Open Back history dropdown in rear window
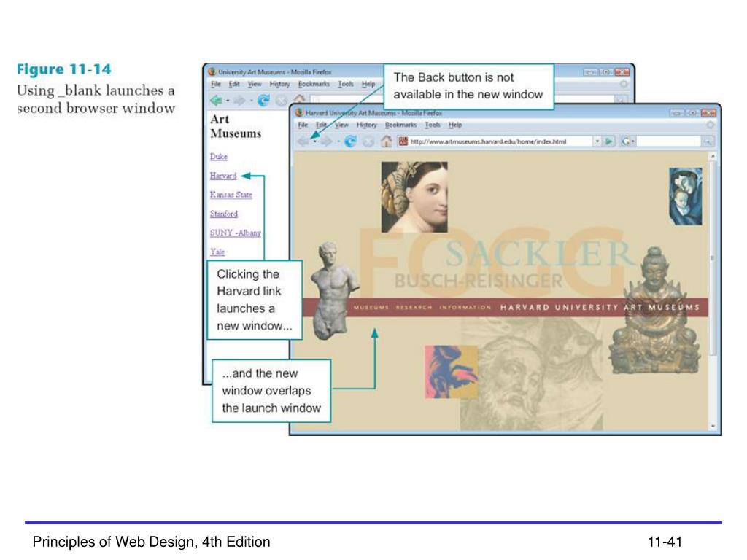Viewport: 747px width, 560px height. (x=228, y=101)
